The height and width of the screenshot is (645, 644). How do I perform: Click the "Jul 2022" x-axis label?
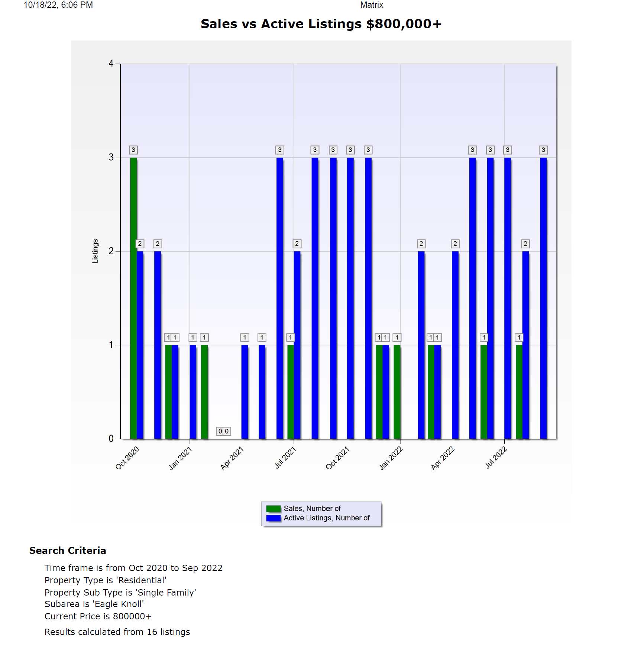[496, 457]
